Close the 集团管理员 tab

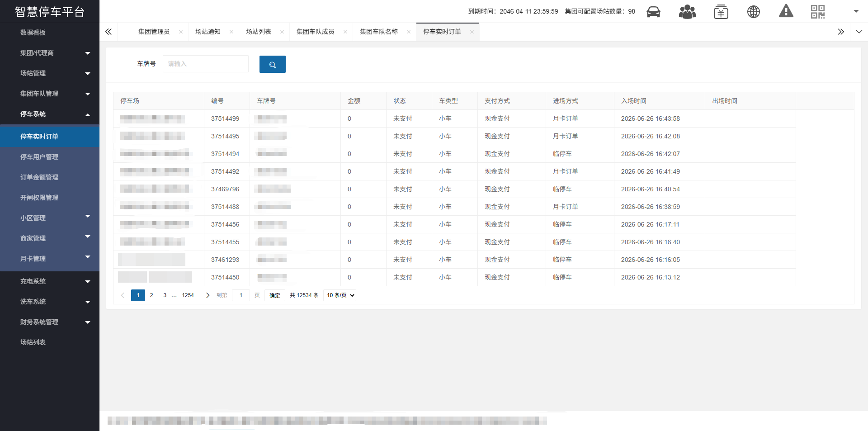(x=181, y=32)
